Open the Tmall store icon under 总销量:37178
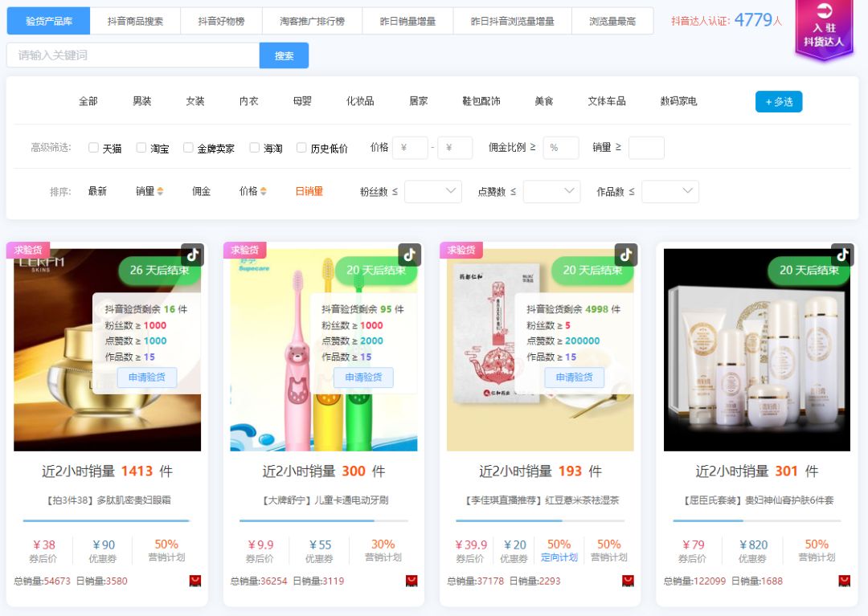The width and height of the screenshot is (868, 616). [x=628, y=580]
